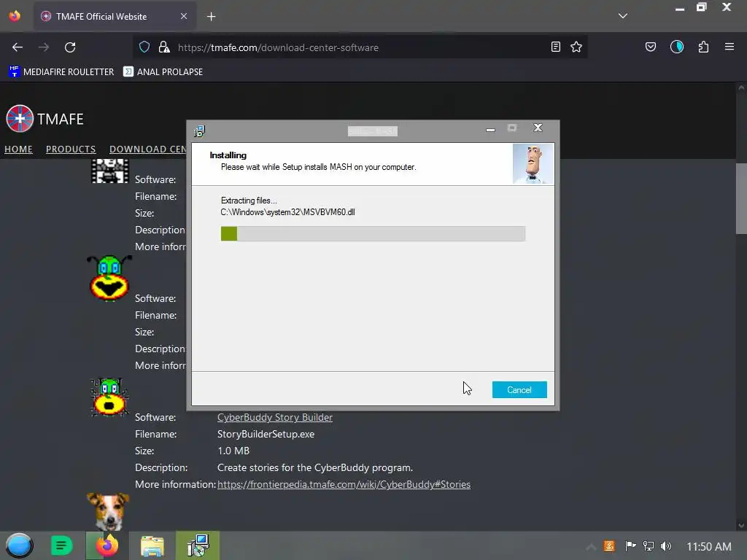747x560 pixels.
Task: Open tracking protection shield icon
Action: pos(144,47)
